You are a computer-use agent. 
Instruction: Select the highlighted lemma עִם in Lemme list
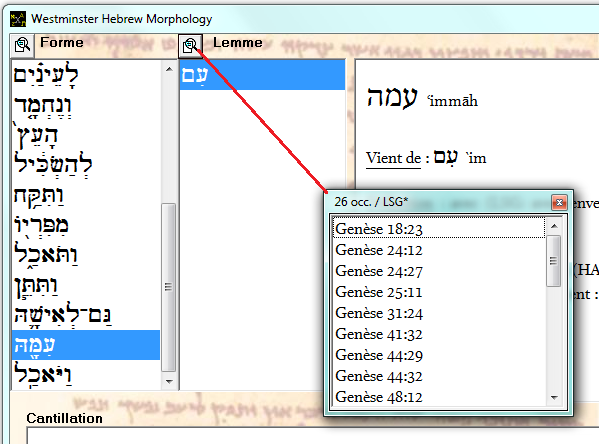262,75
